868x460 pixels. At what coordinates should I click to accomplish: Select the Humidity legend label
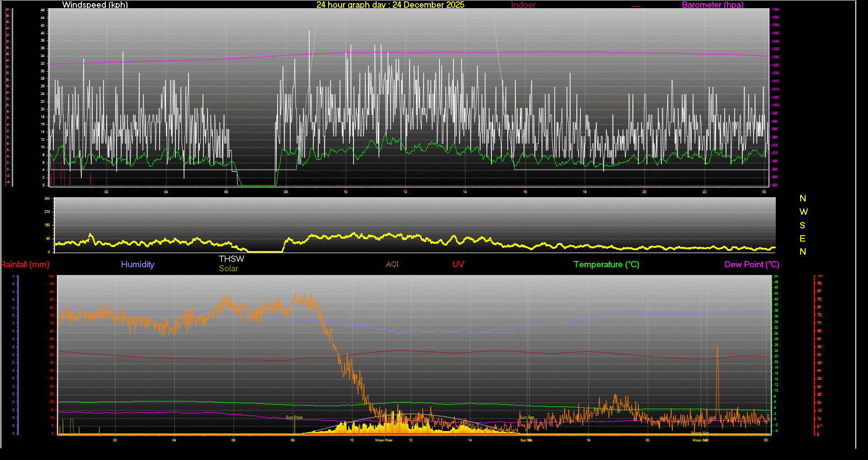click(x=137, y=265)
